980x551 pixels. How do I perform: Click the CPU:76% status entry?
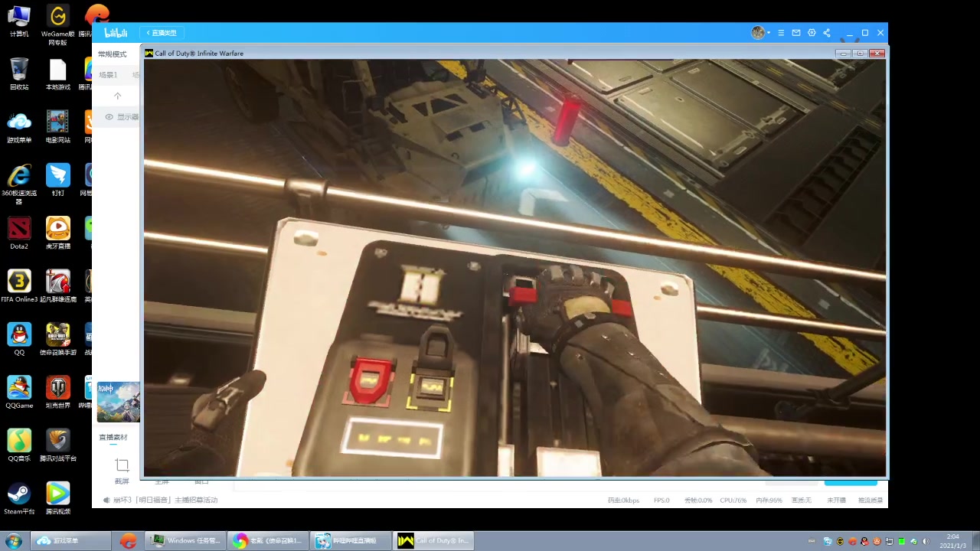click(733, 500)
